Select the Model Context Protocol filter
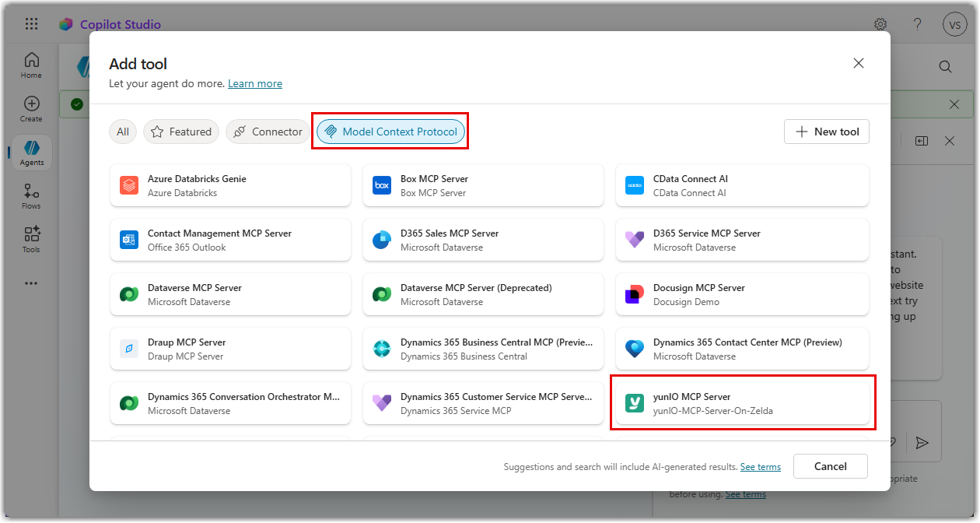The height and width of the screenshot is (523, 980). click(390, 132)
